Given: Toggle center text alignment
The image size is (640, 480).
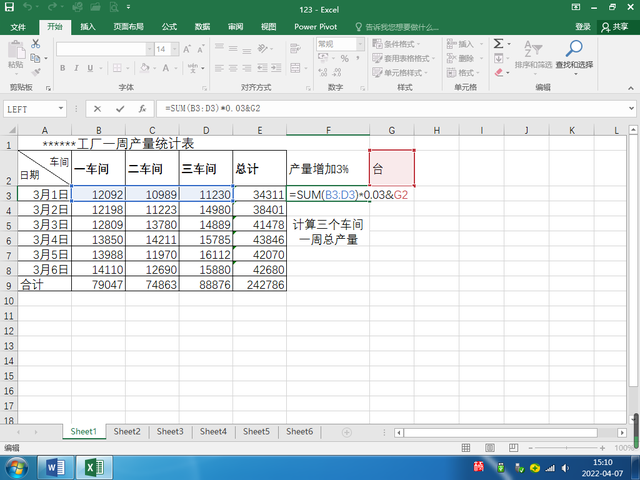Looking at the screenshot, I should [x=233, y=68].
